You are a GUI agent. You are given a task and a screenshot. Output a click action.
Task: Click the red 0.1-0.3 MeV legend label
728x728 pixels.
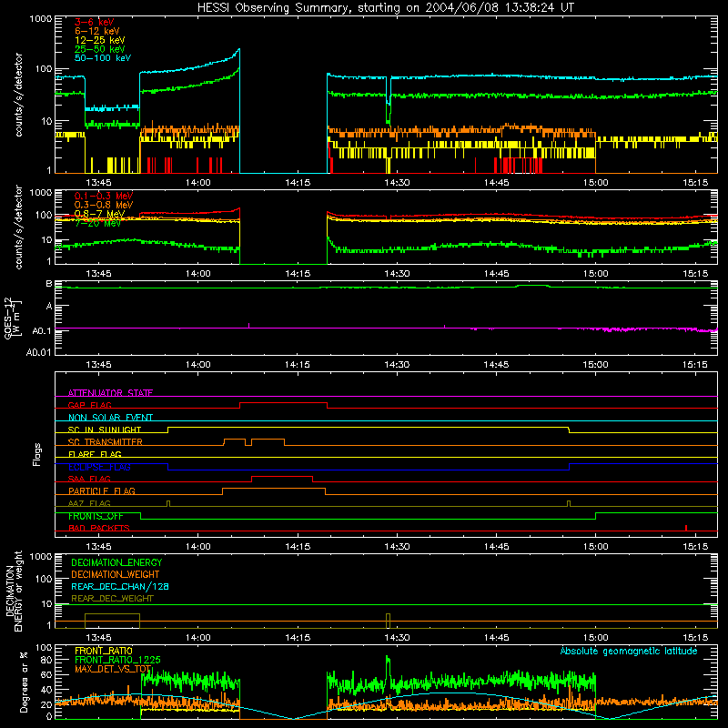(x=104, y=196)
